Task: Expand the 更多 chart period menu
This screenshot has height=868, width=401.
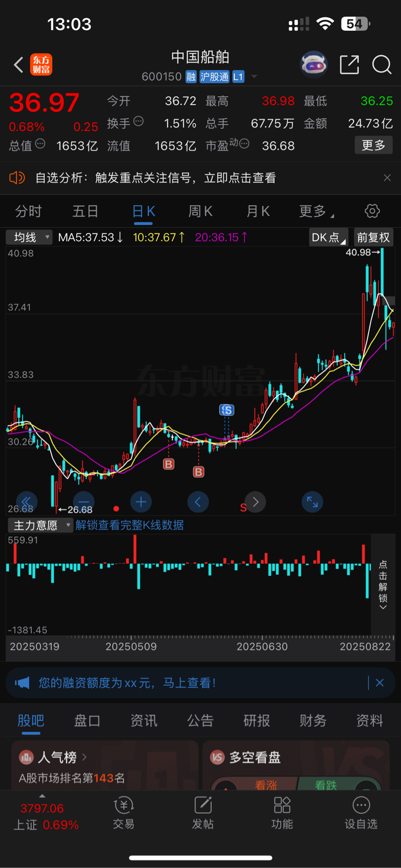Action: pyautogui.click(x=316, y=212)
